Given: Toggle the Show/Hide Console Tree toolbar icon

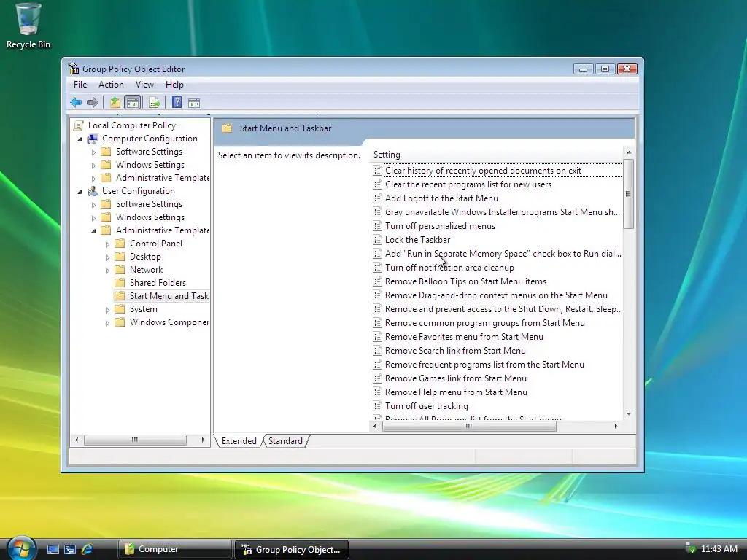Looking at the screenshot, I should coord(133,102).
